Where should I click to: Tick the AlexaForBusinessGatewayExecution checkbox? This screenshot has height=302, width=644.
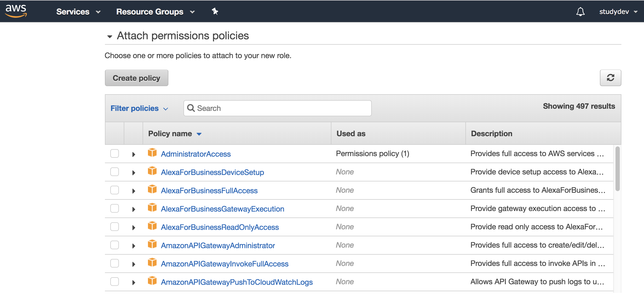(115, 208)
